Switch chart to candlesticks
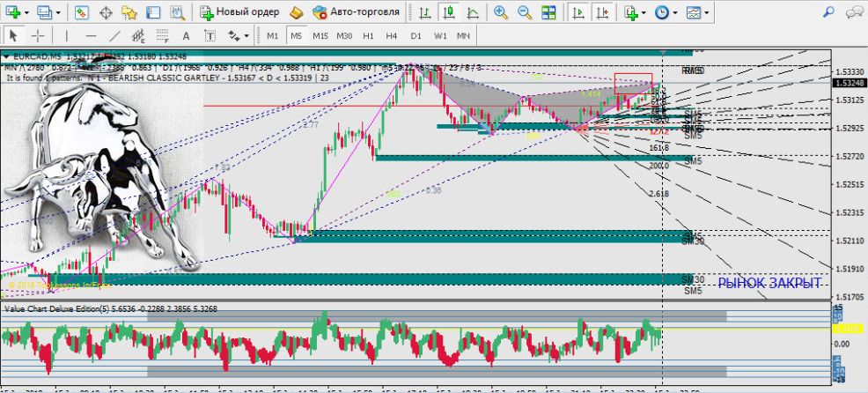This screenshot has width=868, height=393. click(x=448, y=11)
